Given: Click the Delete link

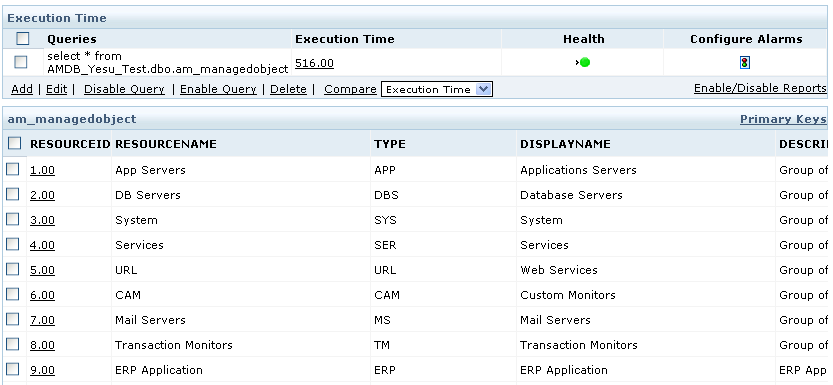Looking at the screenshot, I should pyautogui.click(x=288, y=89).
